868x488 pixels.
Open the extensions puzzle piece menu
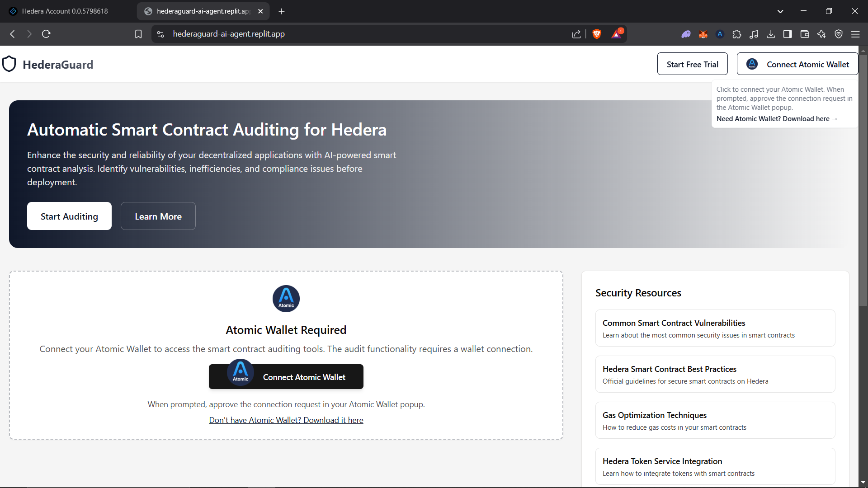[x=737, y=34]
